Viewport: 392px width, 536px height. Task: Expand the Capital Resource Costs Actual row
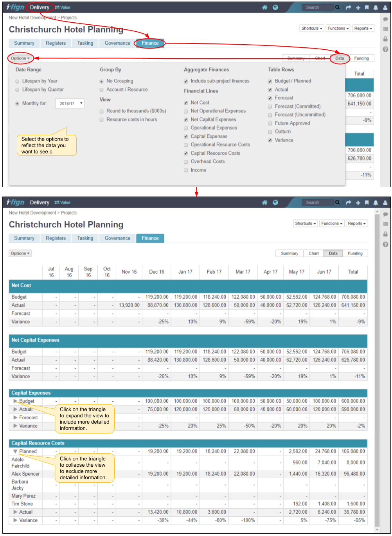coord(16,512)
